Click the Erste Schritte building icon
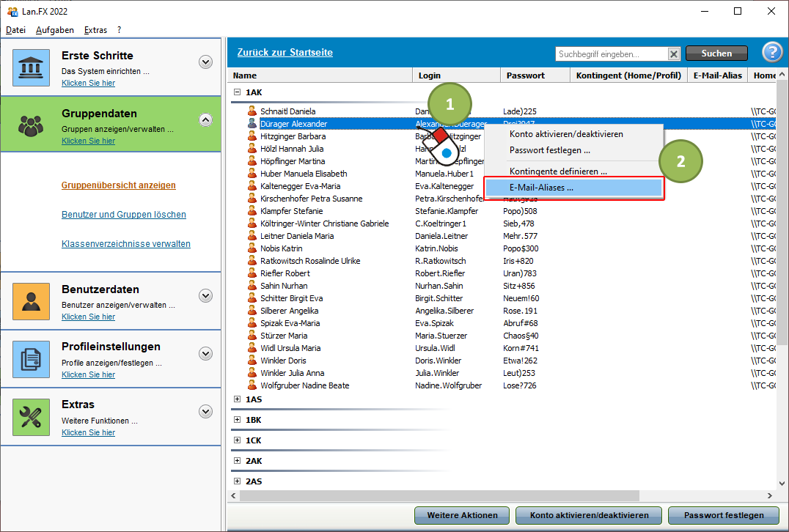 tap(31, 67)
